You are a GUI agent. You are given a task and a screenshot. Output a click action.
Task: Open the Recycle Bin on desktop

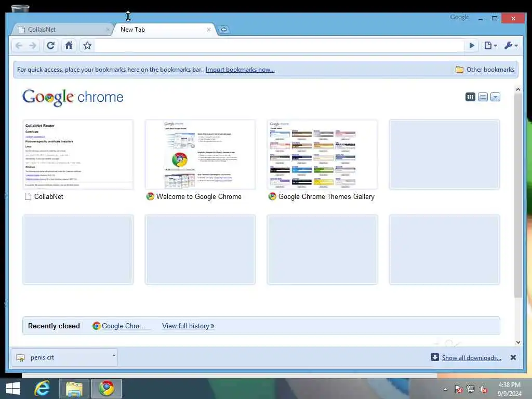(20, 8)
